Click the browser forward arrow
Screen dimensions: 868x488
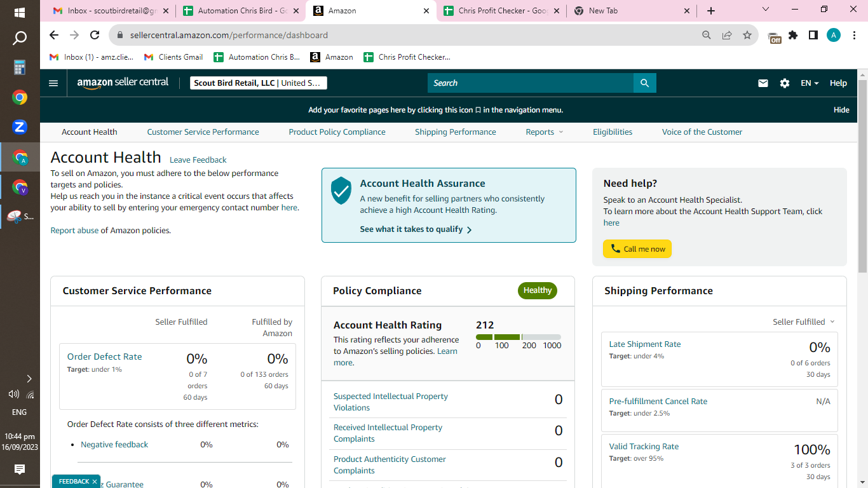point(74,36)
